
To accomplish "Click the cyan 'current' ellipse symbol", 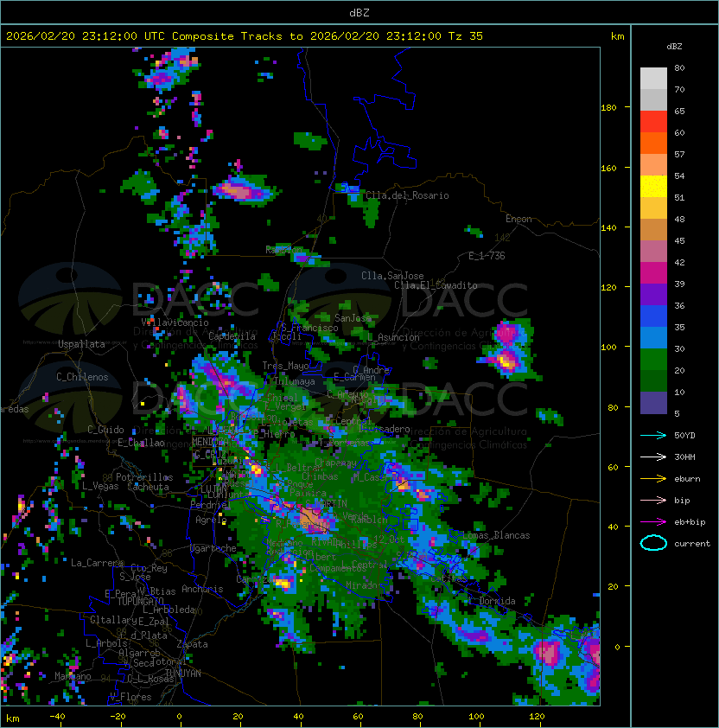I will coord(653,543).
